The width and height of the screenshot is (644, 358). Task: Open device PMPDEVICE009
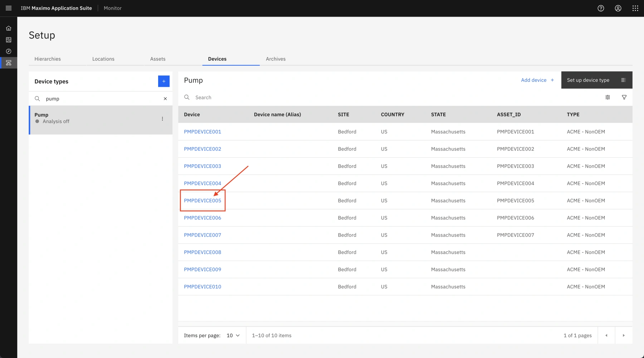(203, 269)
